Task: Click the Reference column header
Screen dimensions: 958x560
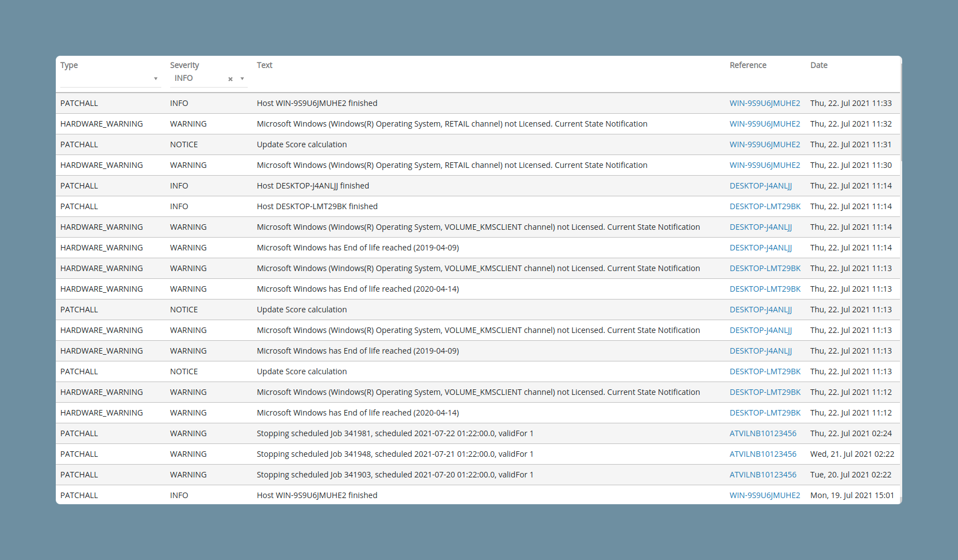Action: [x=748, y=65]
